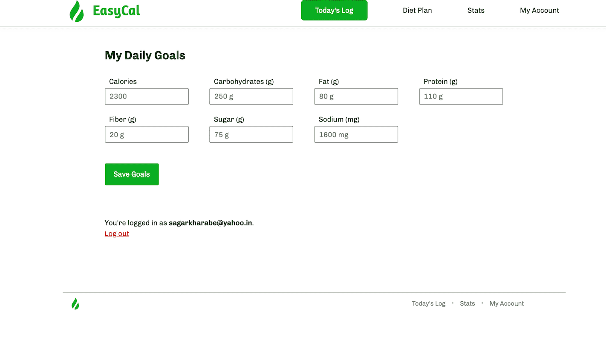
Task: Edit the Protein (g) goal field
Action: pos(461,96)
